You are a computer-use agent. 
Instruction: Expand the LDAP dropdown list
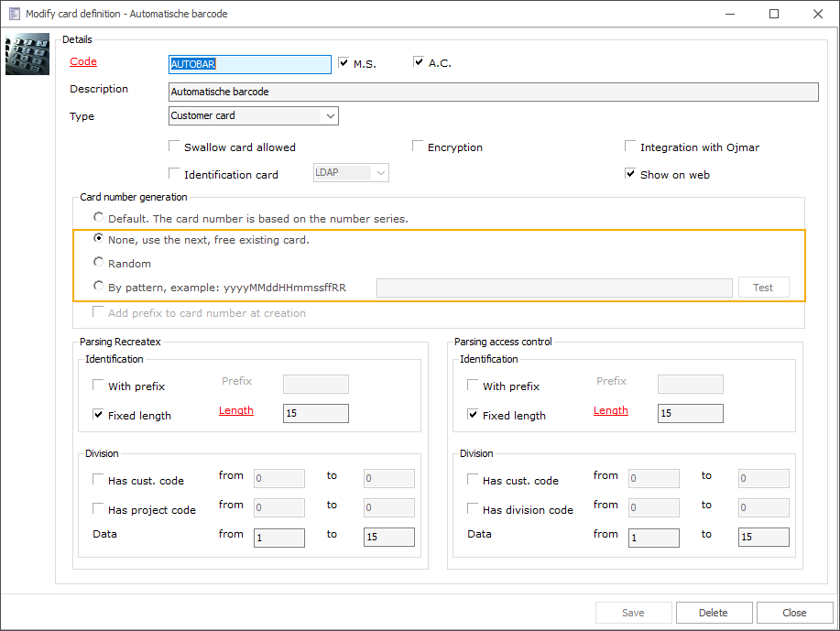380,172
